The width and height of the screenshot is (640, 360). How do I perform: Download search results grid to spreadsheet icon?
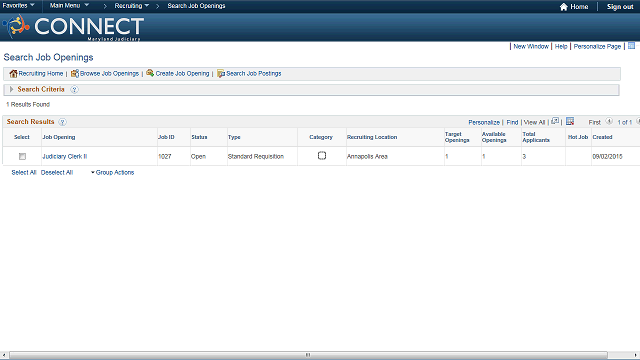570,121
